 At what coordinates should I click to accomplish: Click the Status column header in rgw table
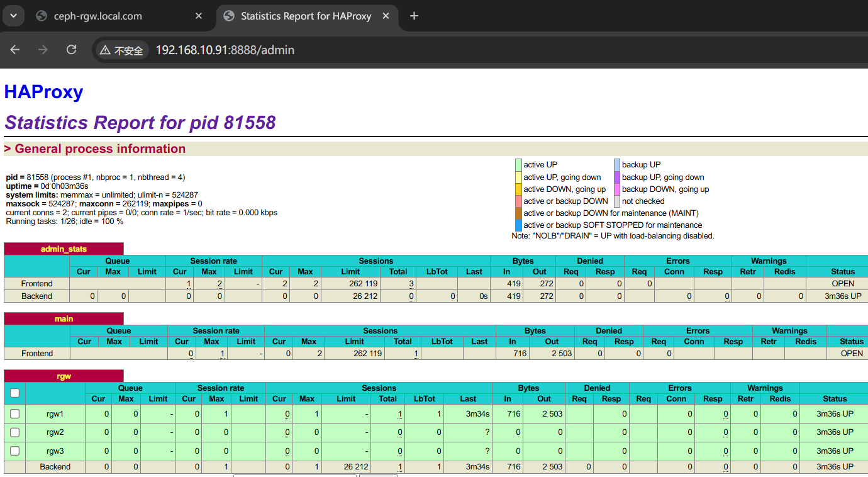click(x=835, y=399)
